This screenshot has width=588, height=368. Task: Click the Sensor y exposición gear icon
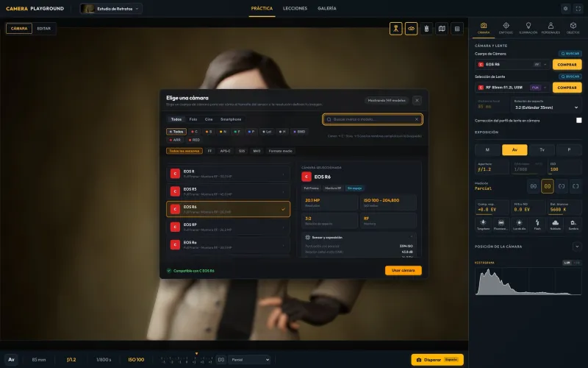pos(307,237)
